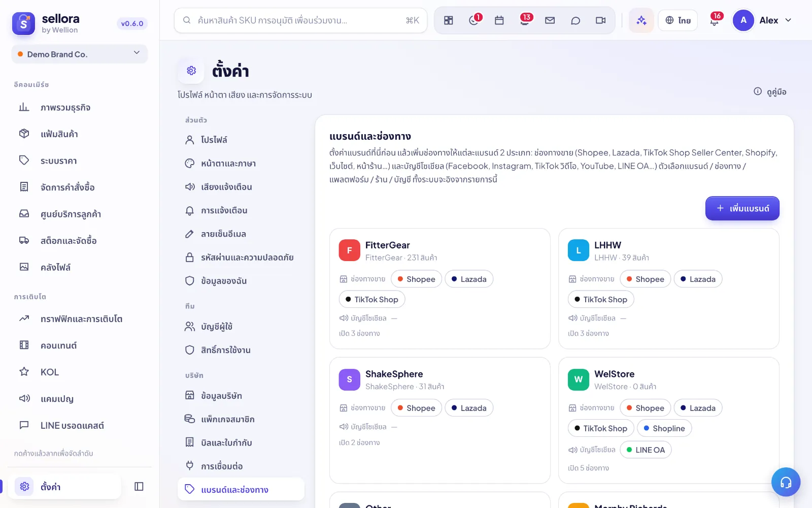Select the Shopline channel chip under WelStore
Screen dimensions: 812x508
[x=664, y=428]
